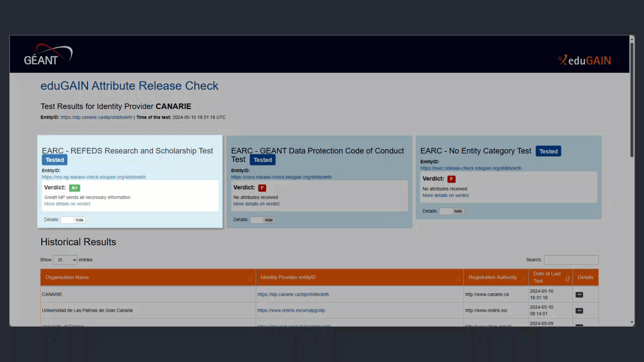Click the GÉANT logo in header

48,55
